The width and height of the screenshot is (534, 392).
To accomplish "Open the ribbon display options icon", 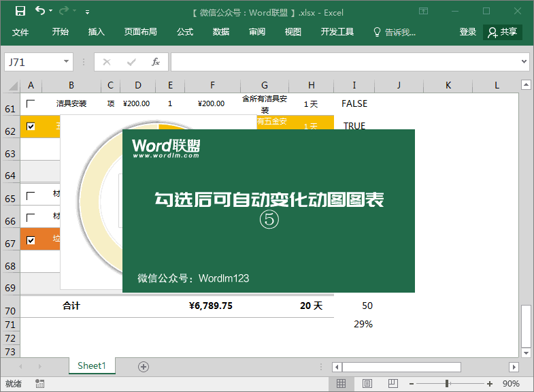I will click(x=423, y=12).
